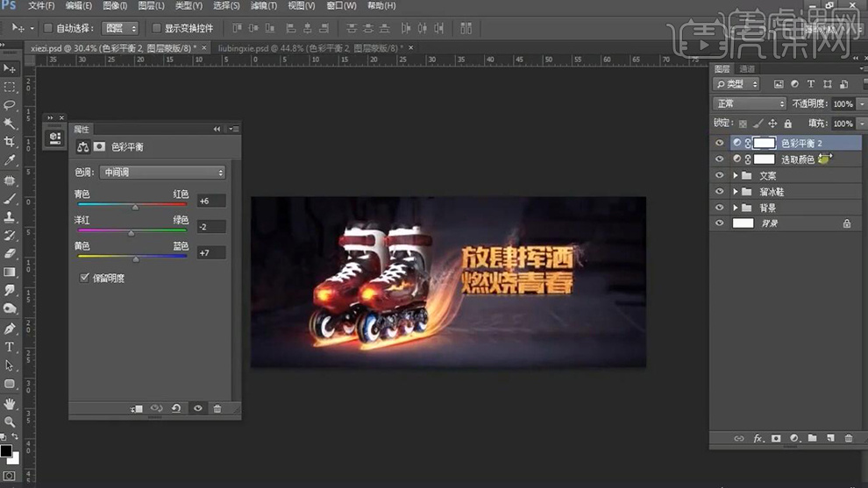Expand the 文案 layer group

(x=736, y=176)
